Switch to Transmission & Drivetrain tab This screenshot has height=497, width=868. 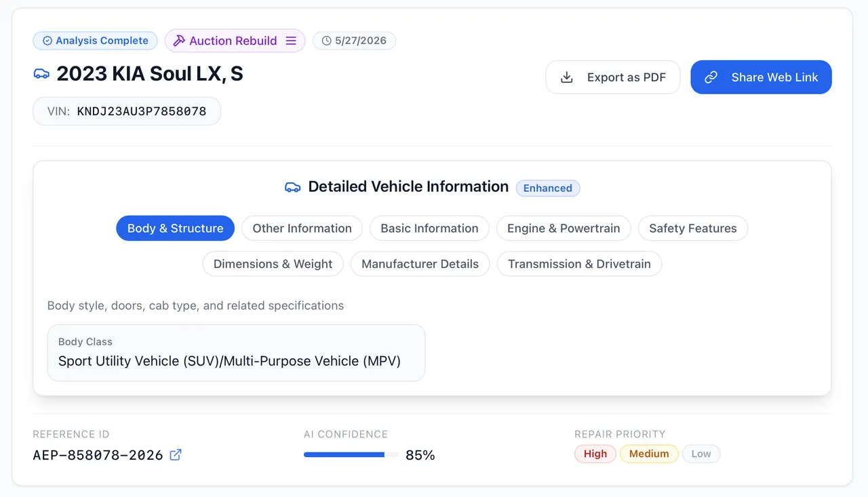[x=580, y=264]
